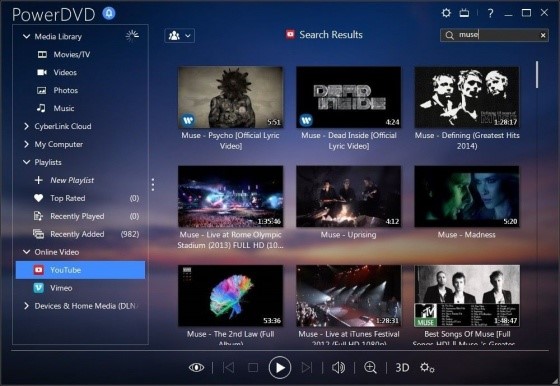Open Muse Live at iTunes Festival thumbnail
Image resolution: width=560 pixels, height=386 pixels.
pos(349,295)
